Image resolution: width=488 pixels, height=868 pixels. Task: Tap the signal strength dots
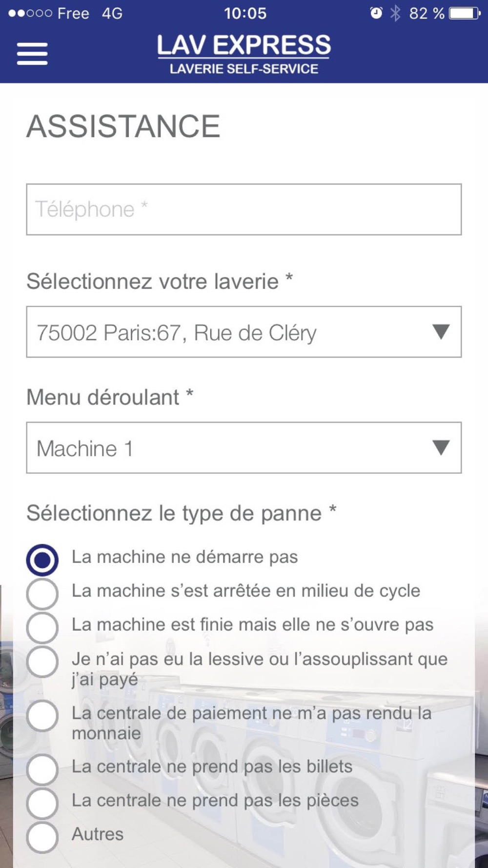tap(30, 13)
